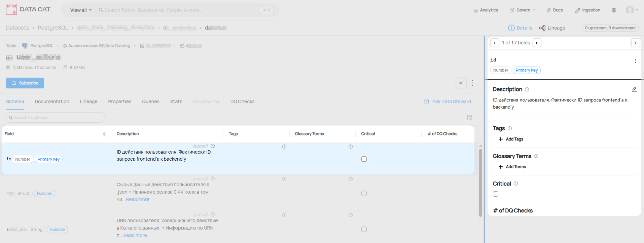Click the pencil edit Description icon
644x243 pixels.
634,89
